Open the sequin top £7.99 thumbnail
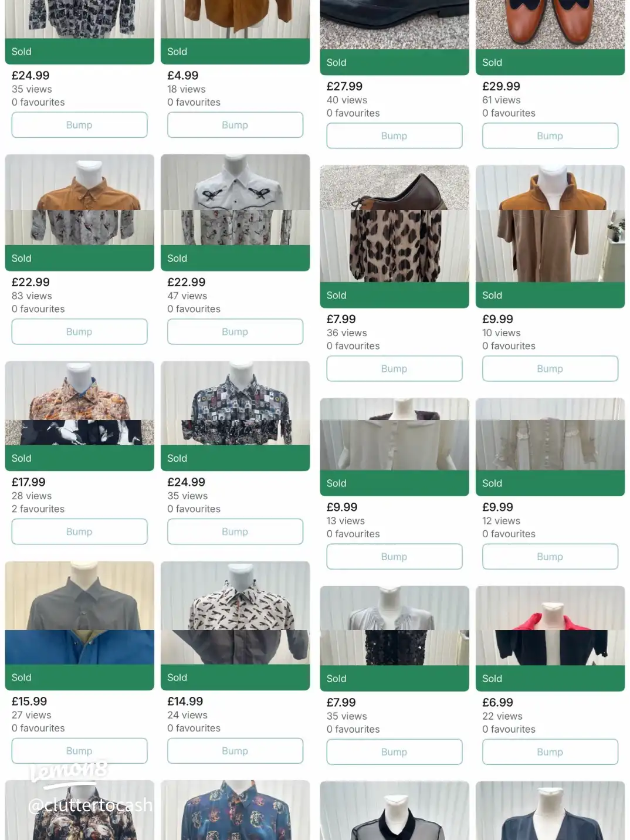The image size is (630, 840). (x=394, y=625)
